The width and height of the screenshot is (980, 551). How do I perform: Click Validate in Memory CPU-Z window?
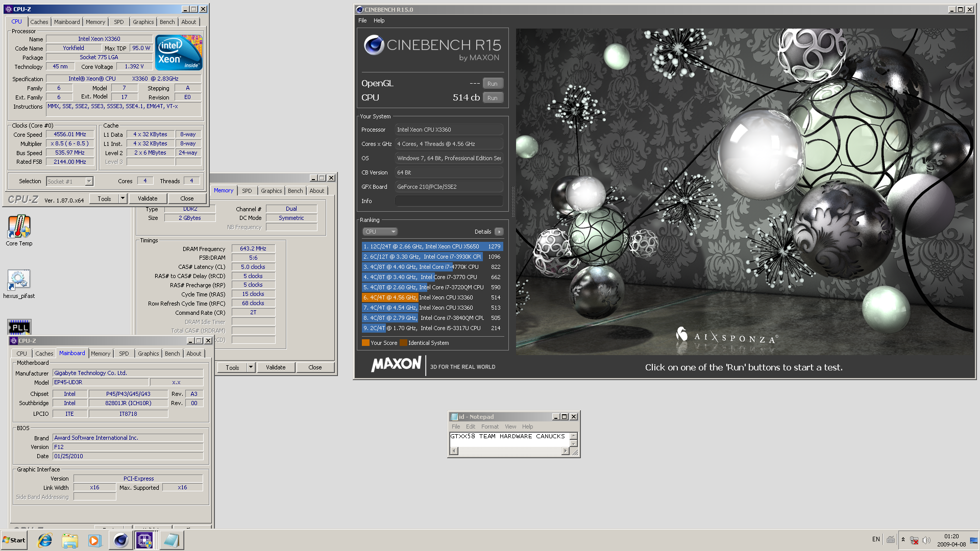click(276, 367)
